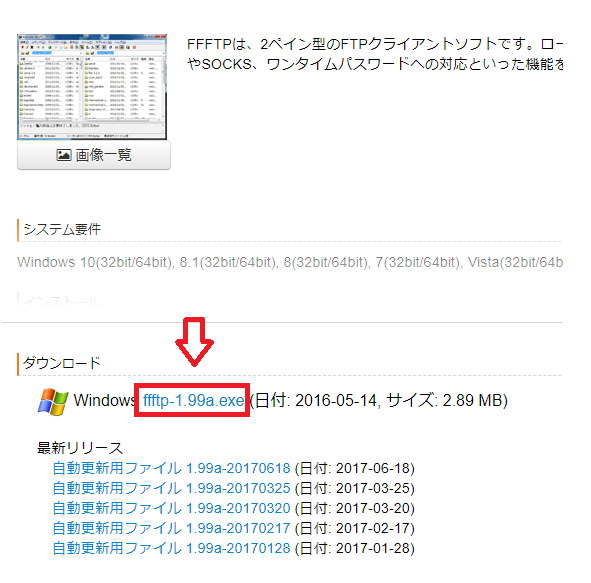Click the date text 2017-06-18
591x583 pixels.
355,468
